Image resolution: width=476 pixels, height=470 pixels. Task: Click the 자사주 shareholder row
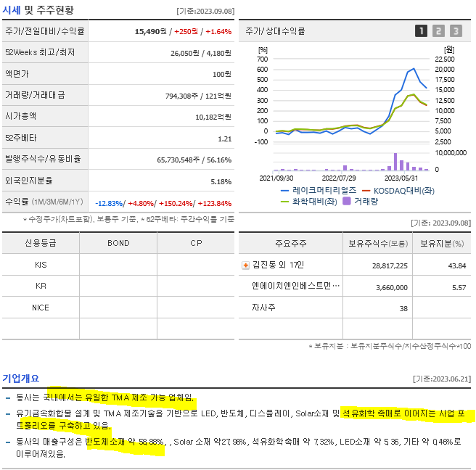355,308
